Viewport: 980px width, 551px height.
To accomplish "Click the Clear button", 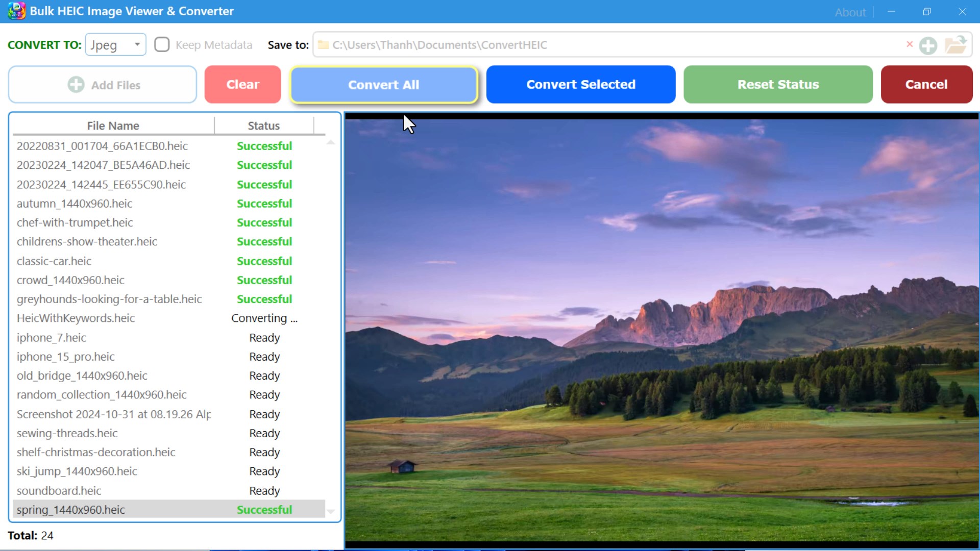I will tap(242, 85).
